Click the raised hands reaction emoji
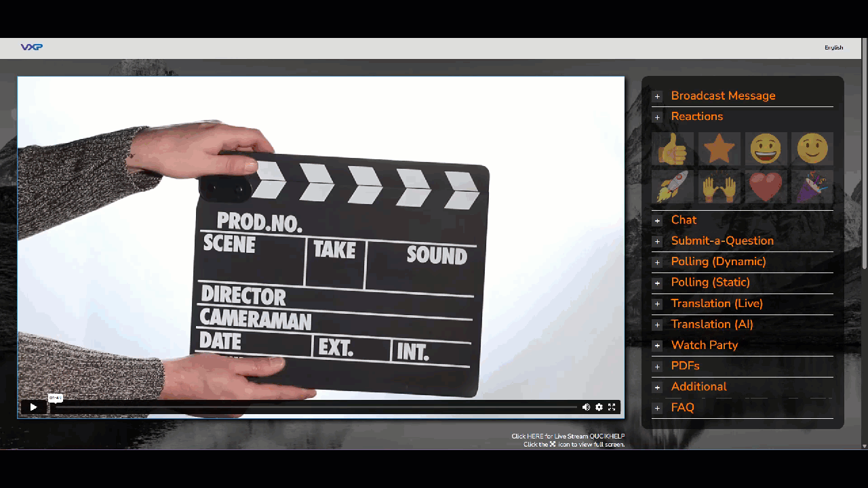Viewport: 868px width, 488px height. (x=719, y=186)
